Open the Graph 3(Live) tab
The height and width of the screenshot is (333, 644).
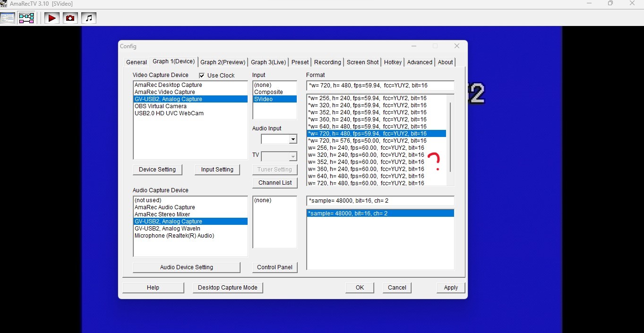coord(268,62)
